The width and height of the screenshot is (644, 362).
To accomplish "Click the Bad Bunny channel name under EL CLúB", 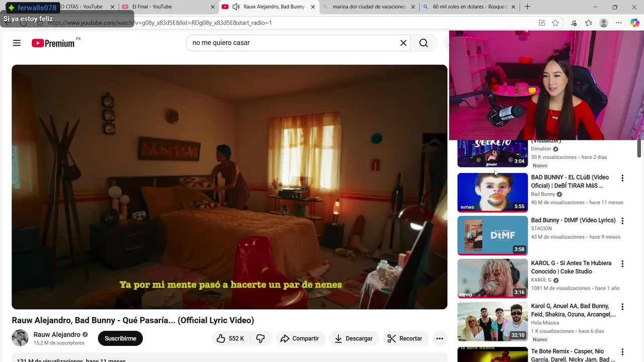I will point(543,194).
